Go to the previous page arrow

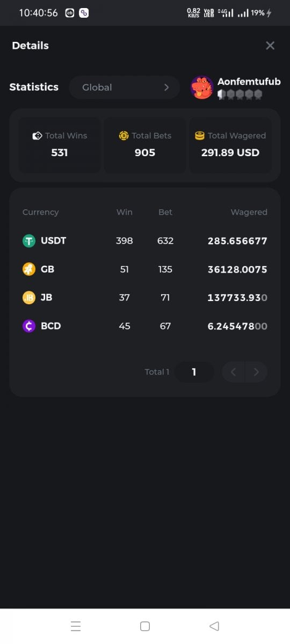point(233,372)
